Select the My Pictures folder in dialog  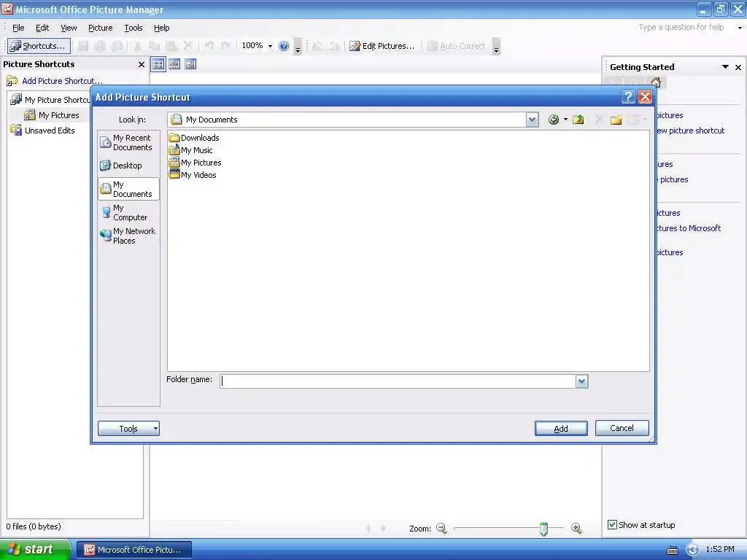(196, 163)
